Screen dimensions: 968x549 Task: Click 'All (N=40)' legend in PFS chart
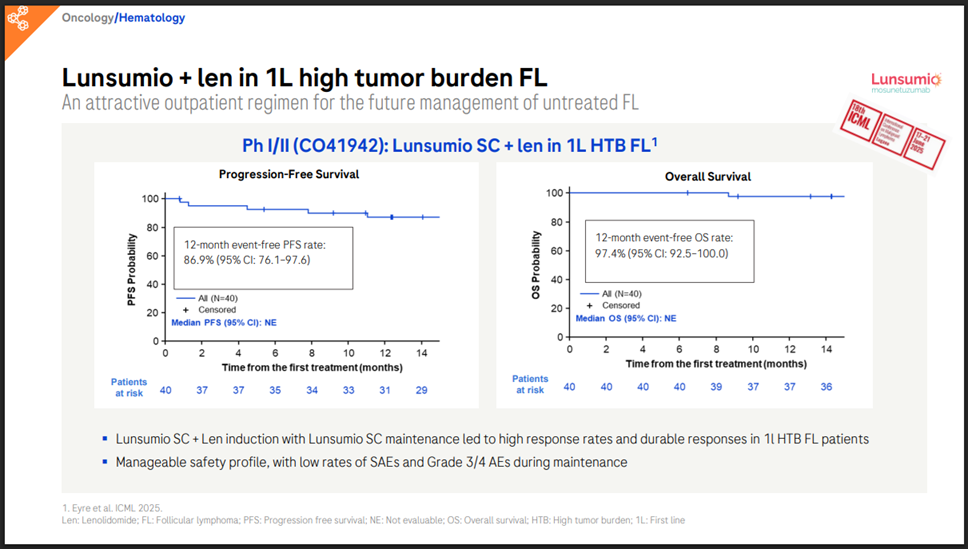pos(207,298)
